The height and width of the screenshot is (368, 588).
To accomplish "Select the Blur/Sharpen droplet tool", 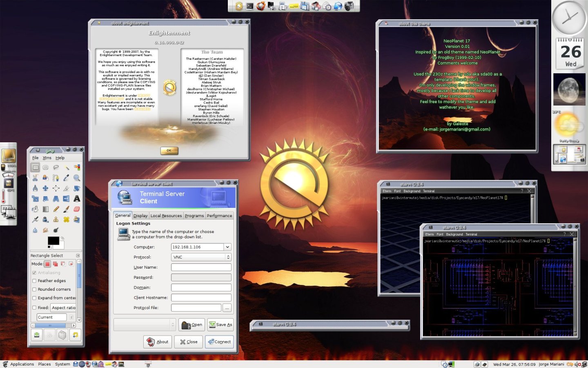I will coord(35,230).
